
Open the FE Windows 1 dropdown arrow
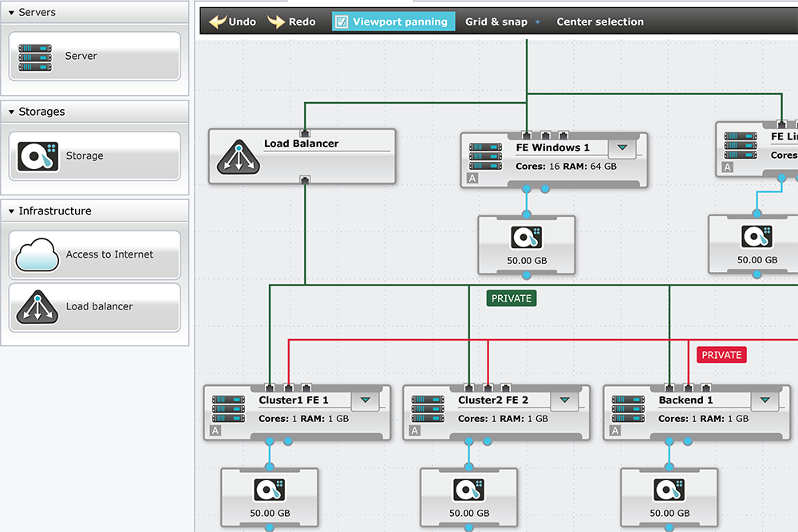coord(622,148)
